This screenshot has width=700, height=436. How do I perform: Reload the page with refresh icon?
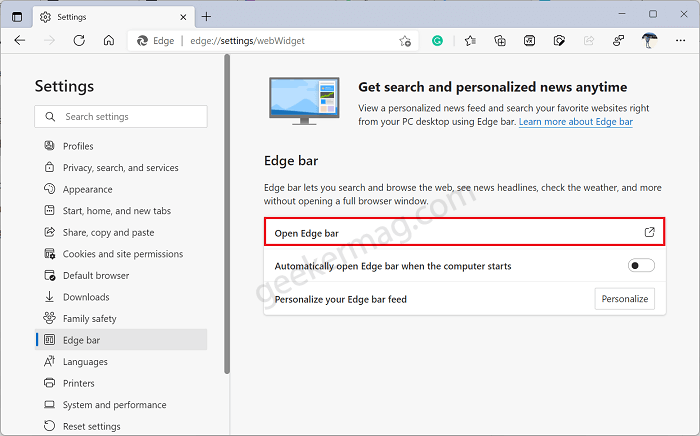coord(79,41)
